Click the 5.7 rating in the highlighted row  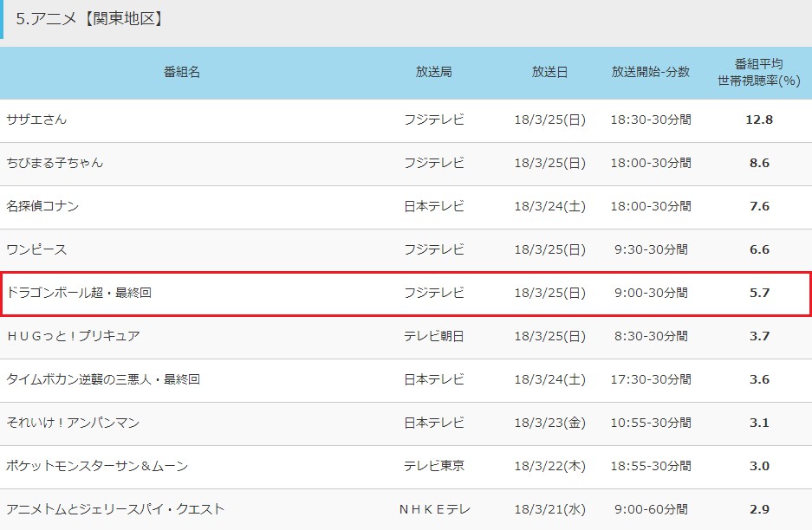pyautogui.click(x=758, y=293)
